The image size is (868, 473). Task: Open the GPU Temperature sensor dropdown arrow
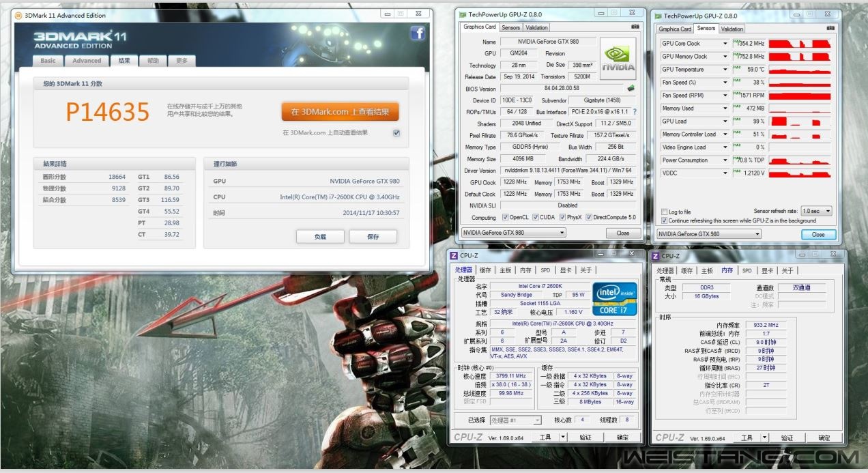pyautogui.click(x=725, y=70)
